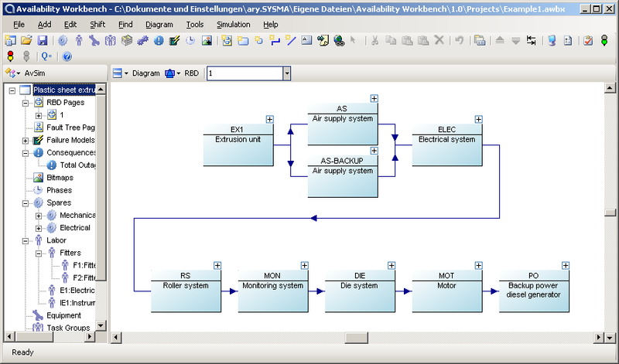The image size is (619, 364).
Task: Select the MON Monitoring system block
Action: pyautogui.click(x=273, y=291)
